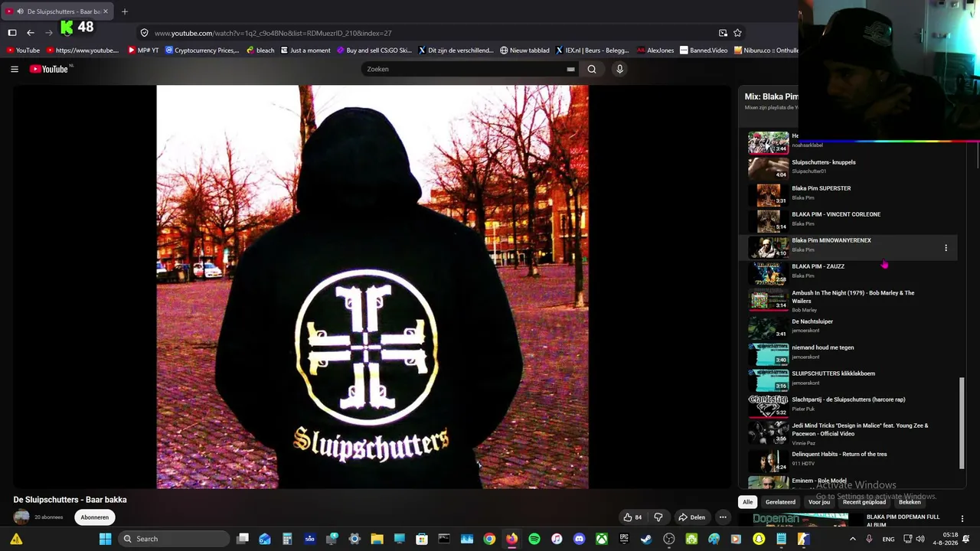Open Epic Games Launcher from the taskbar
Screen dimensions: 980x551
point(624,539)
